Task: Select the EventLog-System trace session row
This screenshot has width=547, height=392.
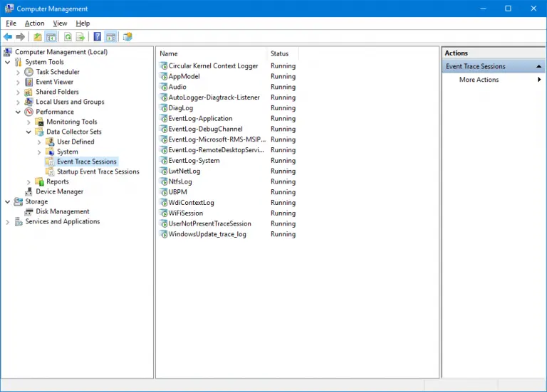Action: 194,161
